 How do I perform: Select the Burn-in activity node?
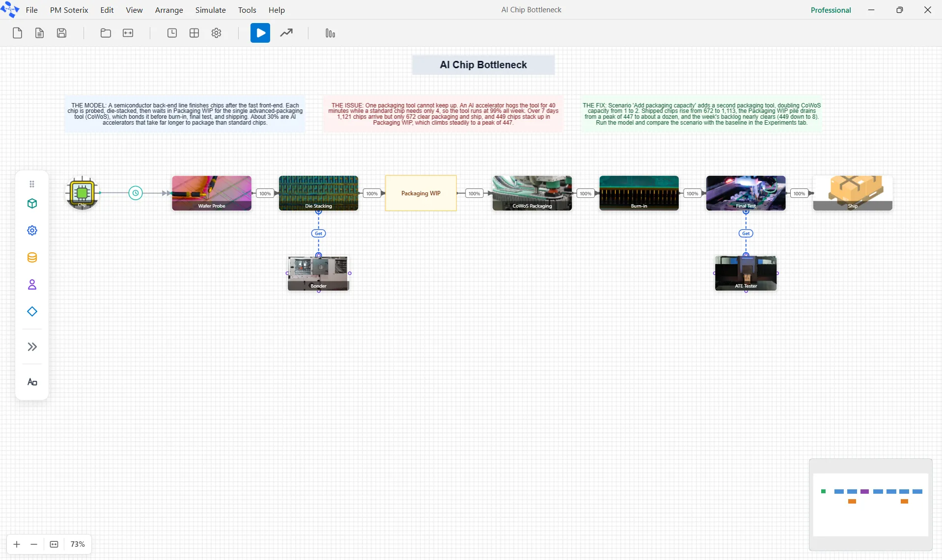(x=639, y=193)
